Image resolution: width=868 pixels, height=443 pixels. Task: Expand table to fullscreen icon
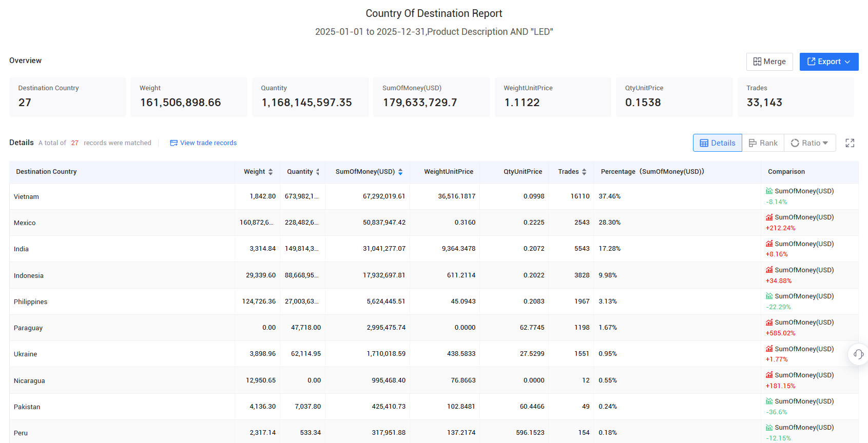coord(850,143)
